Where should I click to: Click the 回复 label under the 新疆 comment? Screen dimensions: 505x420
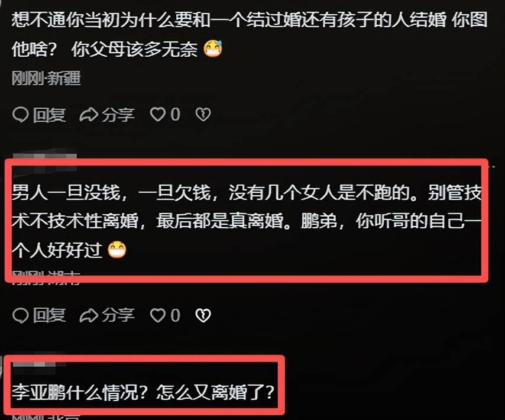[49, 115]
